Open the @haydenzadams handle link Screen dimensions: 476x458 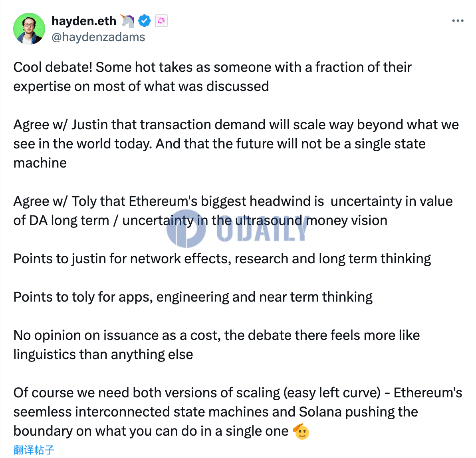point(98,37)
